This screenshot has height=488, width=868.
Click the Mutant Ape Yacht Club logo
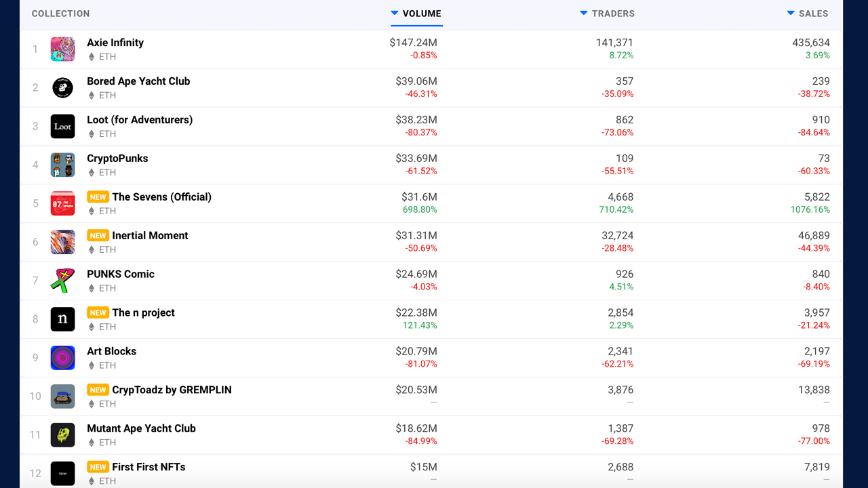(x=62, y=436)
